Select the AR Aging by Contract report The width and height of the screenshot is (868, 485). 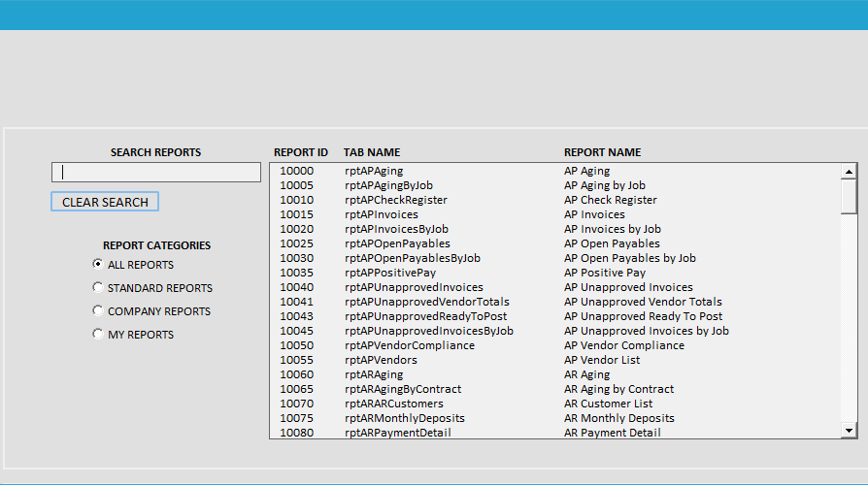point(618,389)
